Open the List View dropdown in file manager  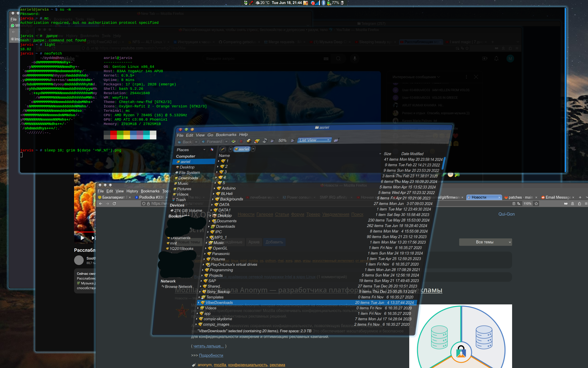(314, 140)
